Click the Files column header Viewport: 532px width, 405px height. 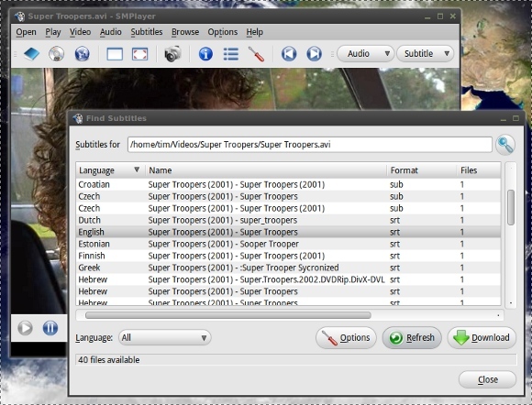pyautogui.click(x=479, y=170)
